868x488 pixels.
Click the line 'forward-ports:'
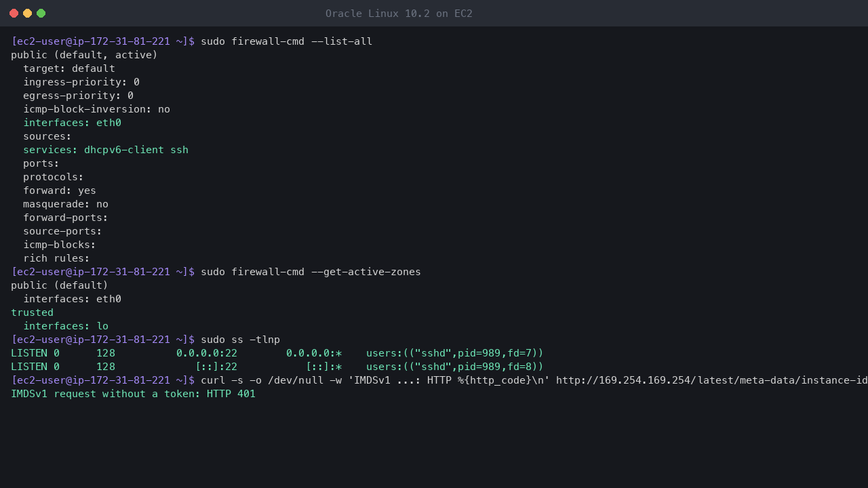66,218
